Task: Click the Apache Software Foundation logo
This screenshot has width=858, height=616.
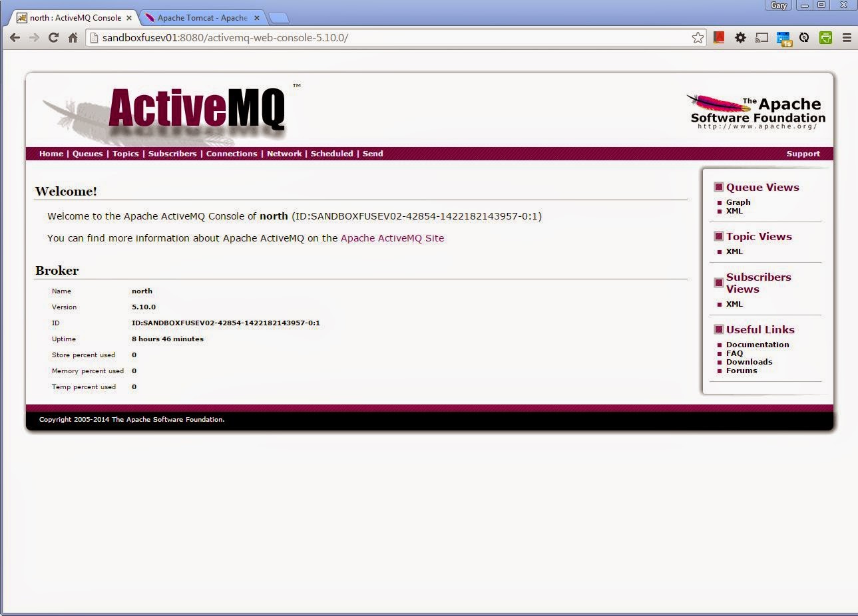Action: pos(755,110)
